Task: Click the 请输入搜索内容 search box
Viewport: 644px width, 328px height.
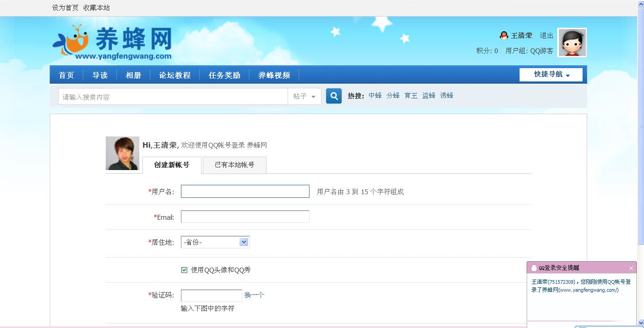Action: click(x=173, y=97)
